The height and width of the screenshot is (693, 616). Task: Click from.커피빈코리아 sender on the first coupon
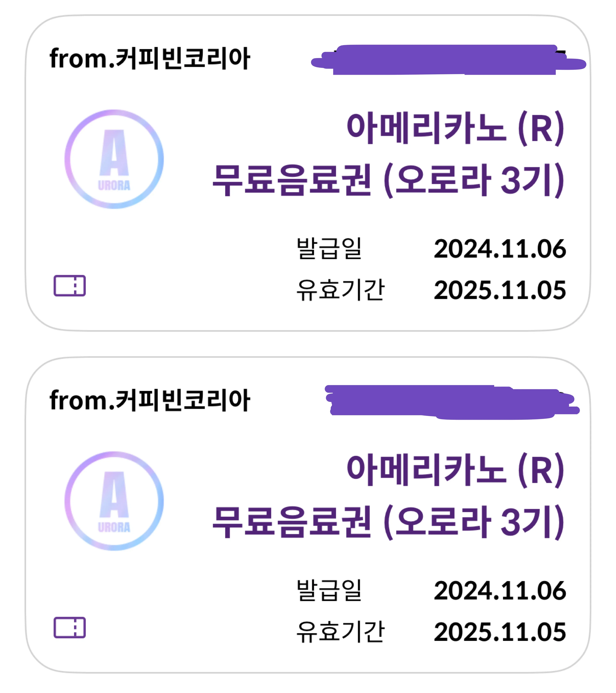[x=150, y=59]
